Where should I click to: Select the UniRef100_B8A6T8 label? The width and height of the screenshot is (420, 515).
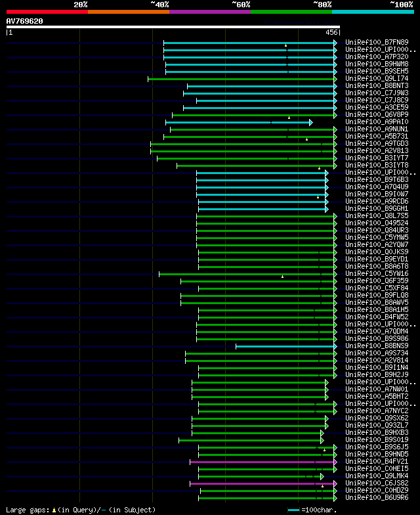[x=377, y=267]
